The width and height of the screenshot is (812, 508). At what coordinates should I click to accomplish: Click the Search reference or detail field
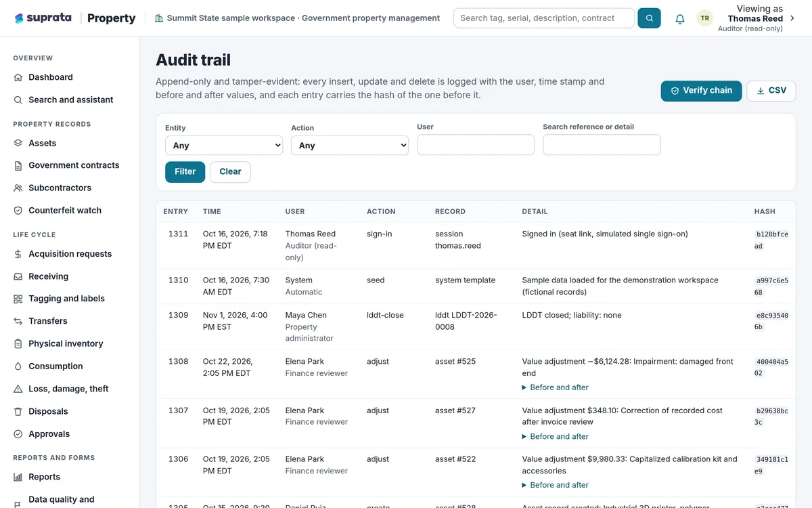click(x=602, y=144)
